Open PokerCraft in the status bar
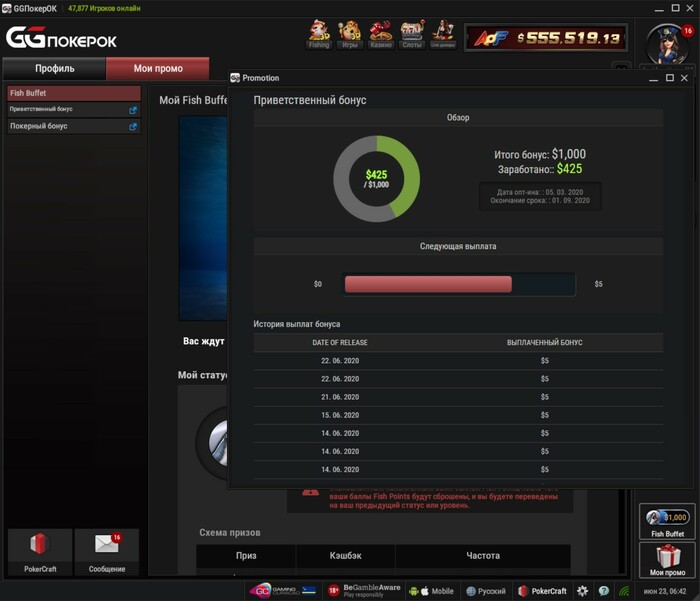Screen dimensions: 700x601 (542, 591)
